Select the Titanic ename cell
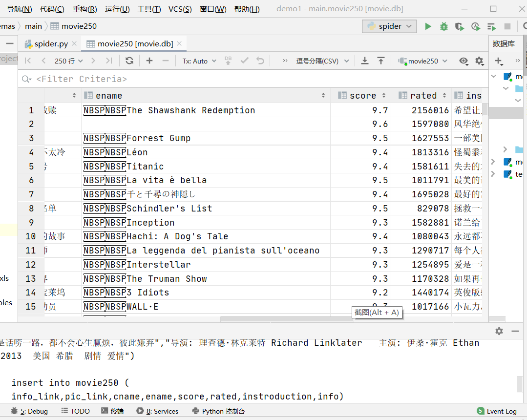 205,167
